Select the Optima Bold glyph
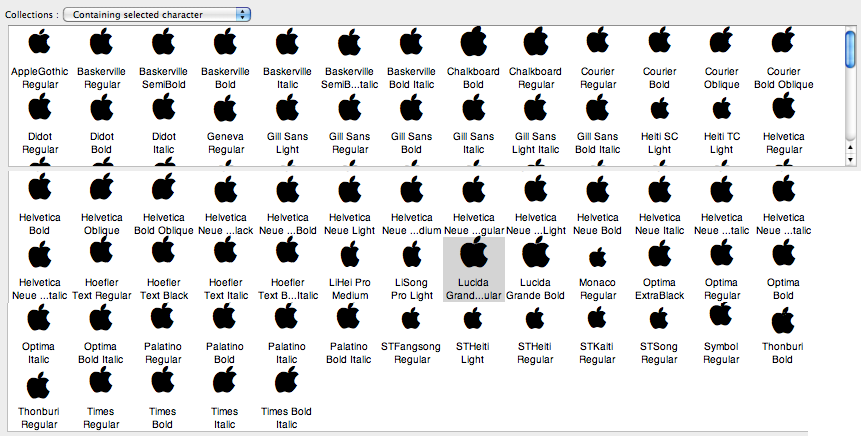The height and width of the screenshot is (436, 861). [784, 254]
